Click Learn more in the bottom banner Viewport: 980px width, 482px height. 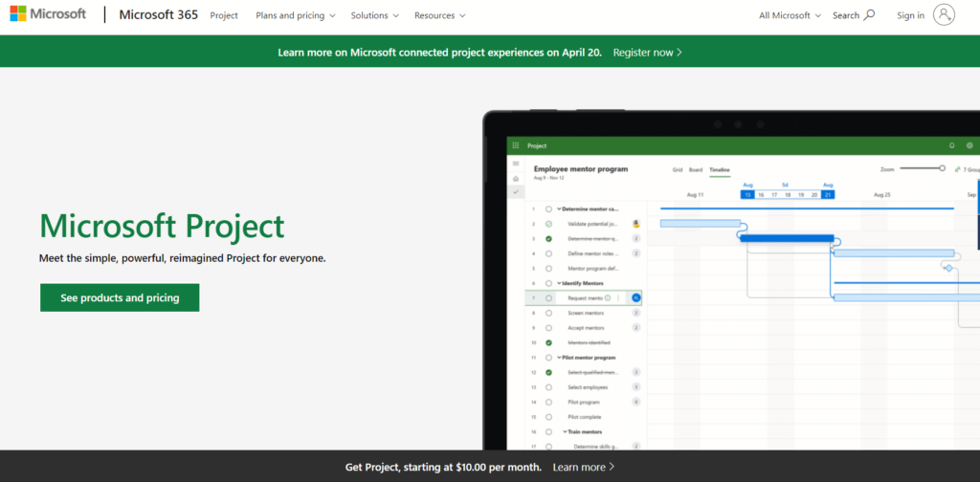point(584,467)
